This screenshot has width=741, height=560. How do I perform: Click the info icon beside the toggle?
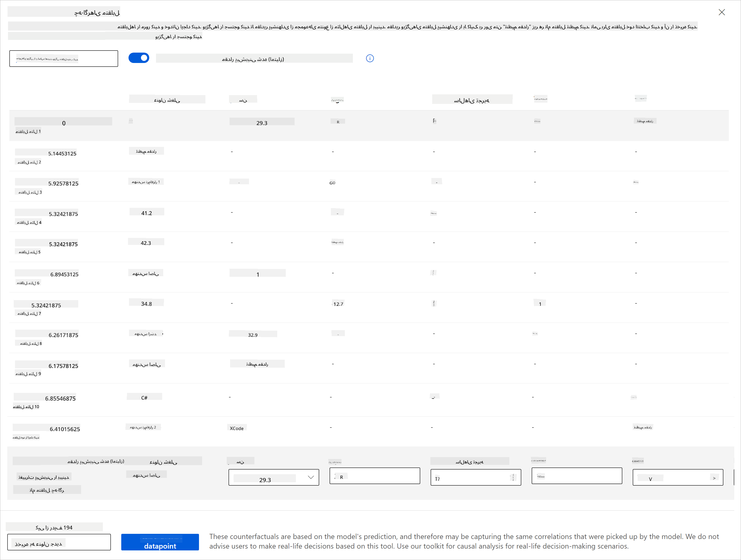[x=369, y=58]
